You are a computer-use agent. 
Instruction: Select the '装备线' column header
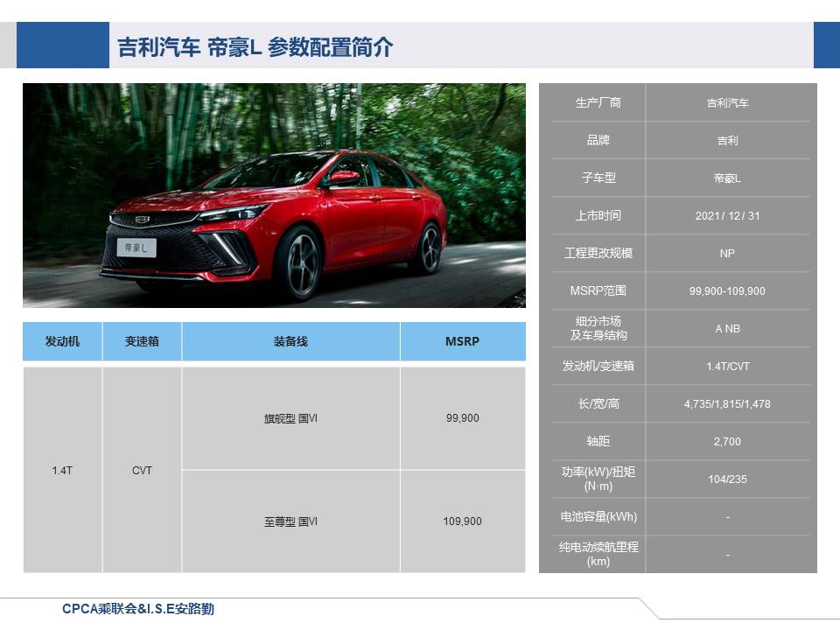(x=290, y=341)
